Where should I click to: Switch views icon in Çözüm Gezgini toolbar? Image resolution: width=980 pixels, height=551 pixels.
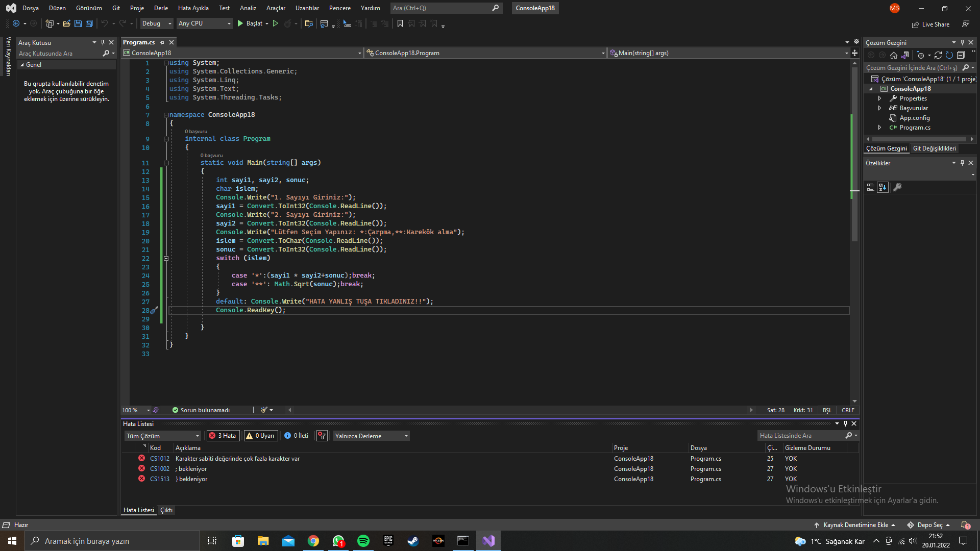905,55
